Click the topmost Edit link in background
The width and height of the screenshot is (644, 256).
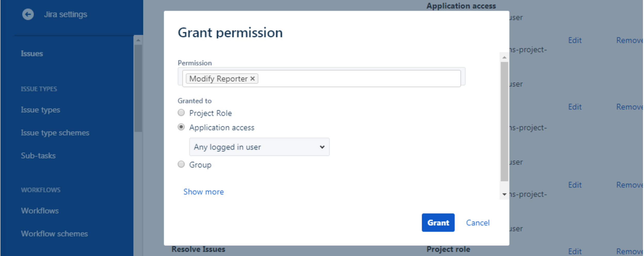(x=575, y=40)
